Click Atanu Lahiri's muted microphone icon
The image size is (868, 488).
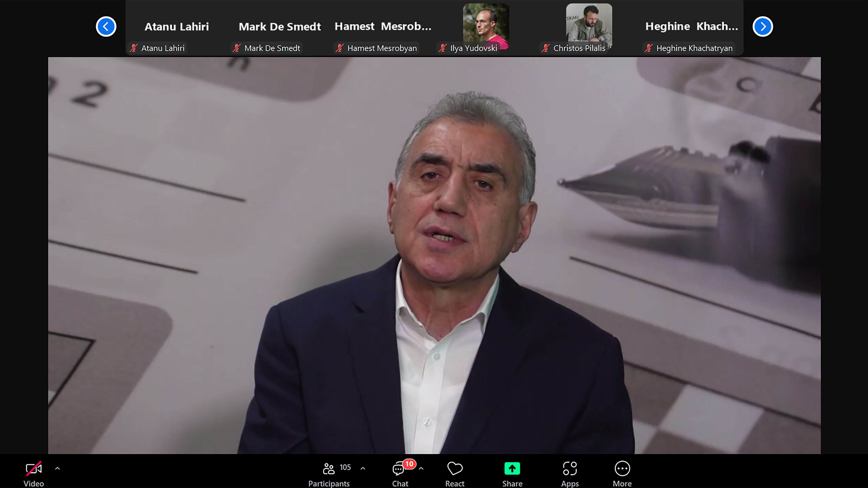[x=134, y=48]
